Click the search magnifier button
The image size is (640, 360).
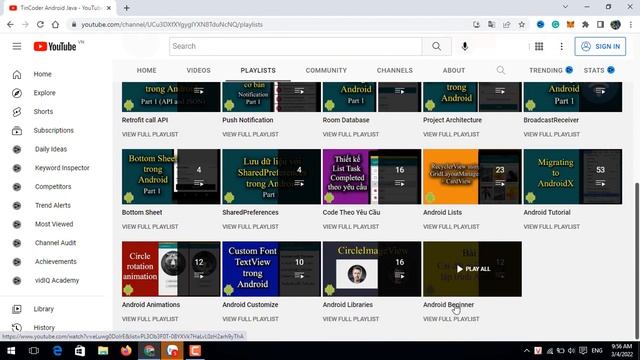[436, 47]
